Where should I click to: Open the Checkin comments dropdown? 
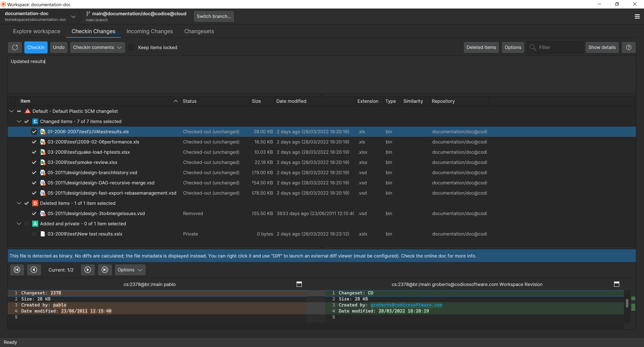(97, 47)
